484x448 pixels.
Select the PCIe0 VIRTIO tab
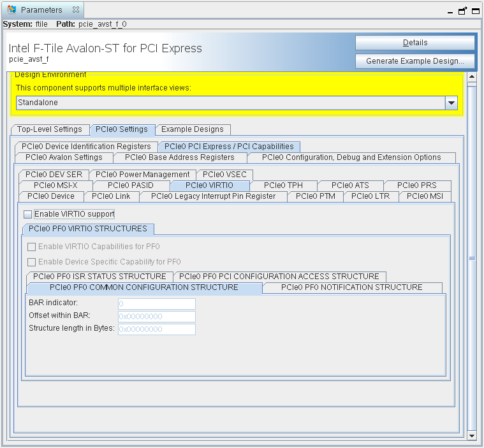(209, 185)
